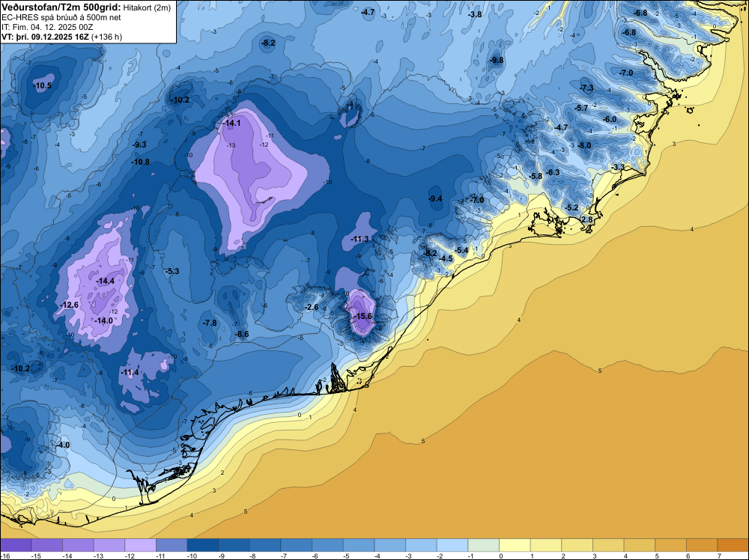Image resolution: width=749 pixels, height=560 pixels.
Task: Click the -14.0 temperature label
Action: [x=103, y=321]
